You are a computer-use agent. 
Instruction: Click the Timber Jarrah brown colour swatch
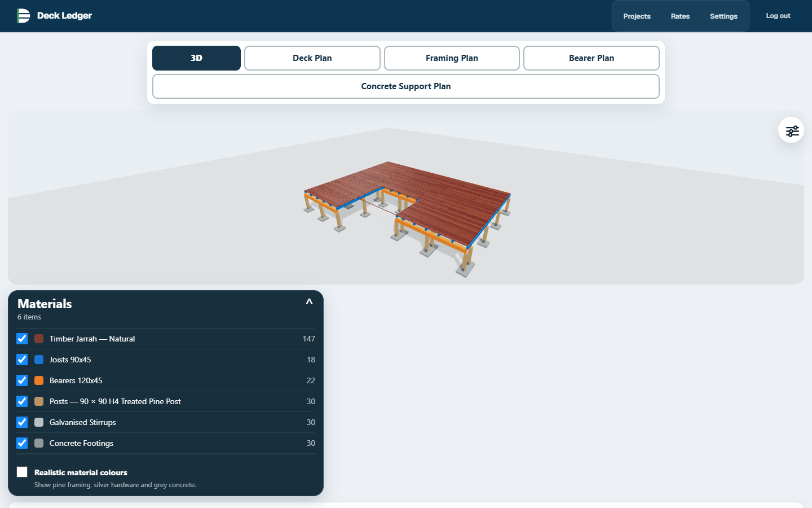[x=39, y=339]
